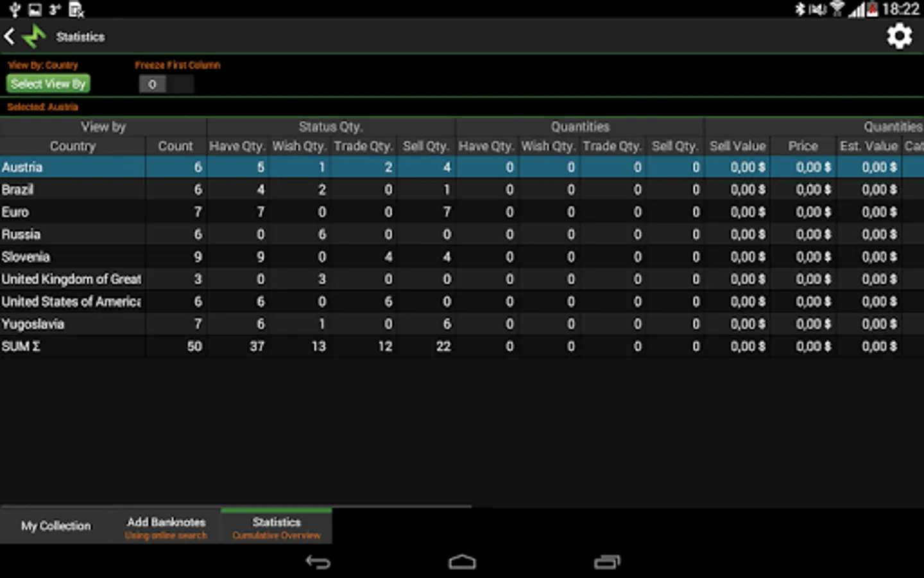Click the Select View By button
The image size is (924, 578).
tap(48, 83)
